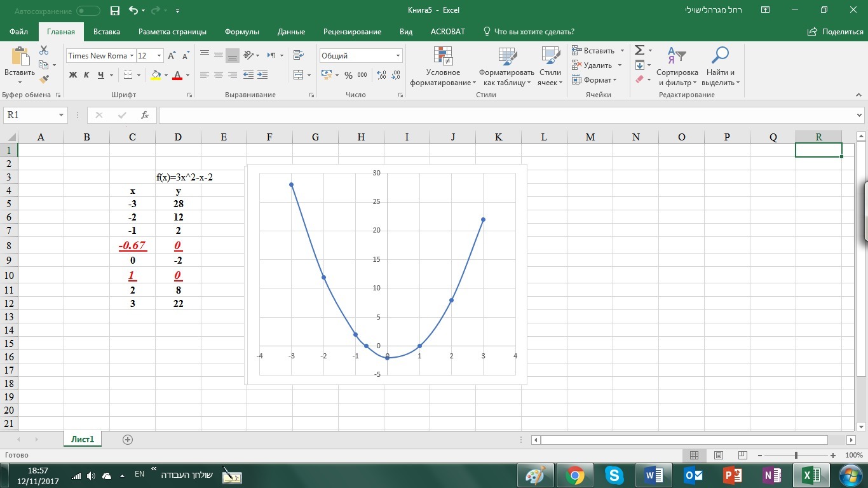
Task: Click the Поделиться share button
Action: [836, 32]
